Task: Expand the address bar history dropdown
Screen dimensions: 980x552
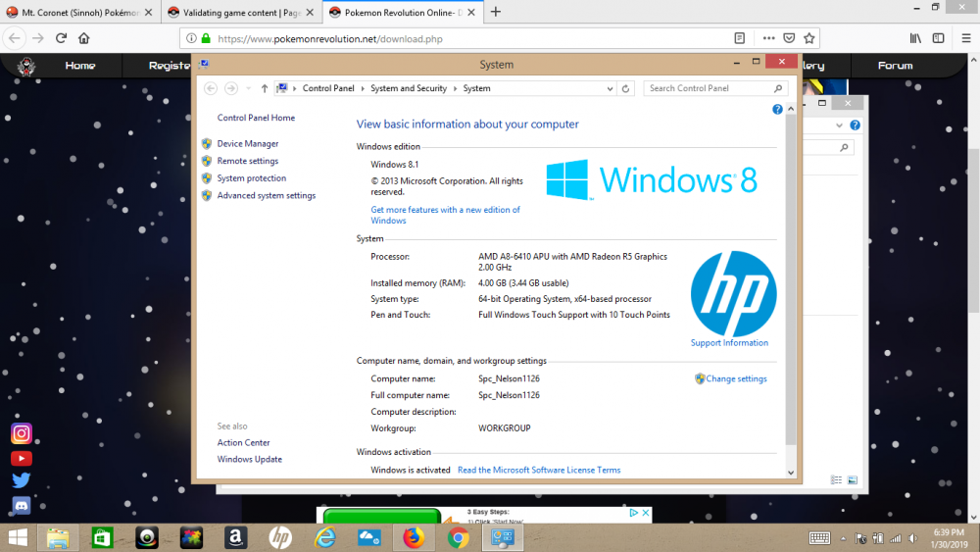Action: [x=612, y=88]
